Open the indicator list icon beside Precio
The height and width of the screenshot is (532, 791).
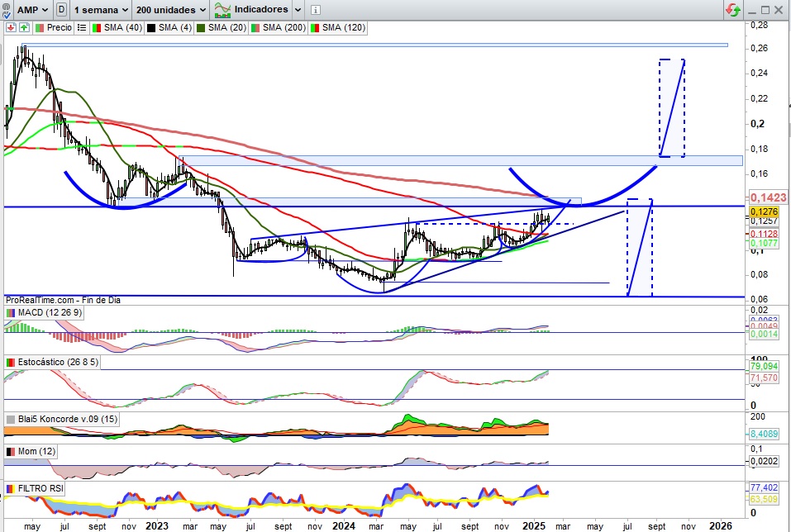(81, 28)
